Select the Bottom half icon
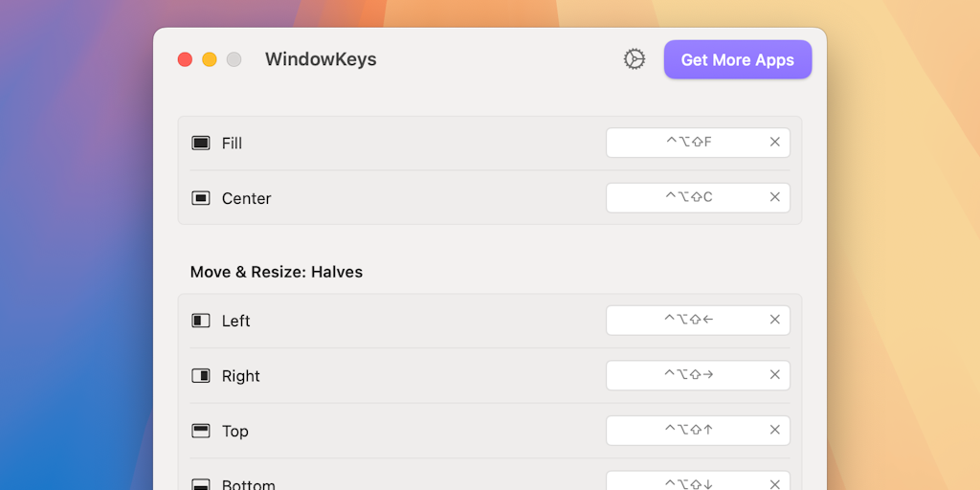Image resolution: width=980 pixels, height=490 pixels. [x=201, y=484]
